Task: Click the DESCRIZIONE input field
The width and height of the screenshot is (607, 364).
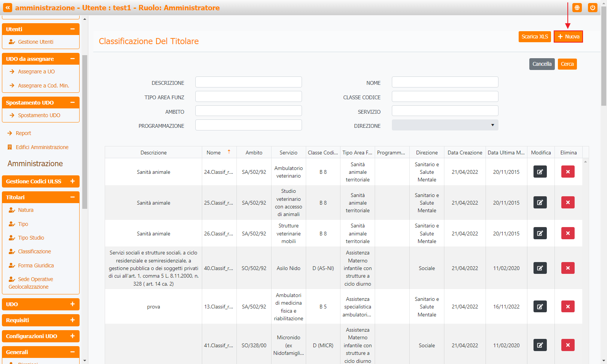Action: coord(248,82)
